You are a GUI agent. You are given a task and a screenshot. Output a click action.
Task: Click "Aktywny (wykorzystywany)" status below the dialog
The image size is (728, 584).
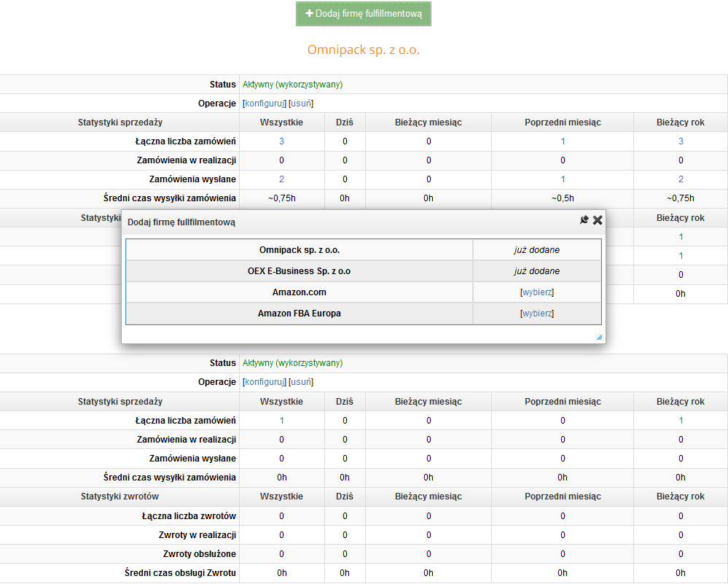[292, 363]
